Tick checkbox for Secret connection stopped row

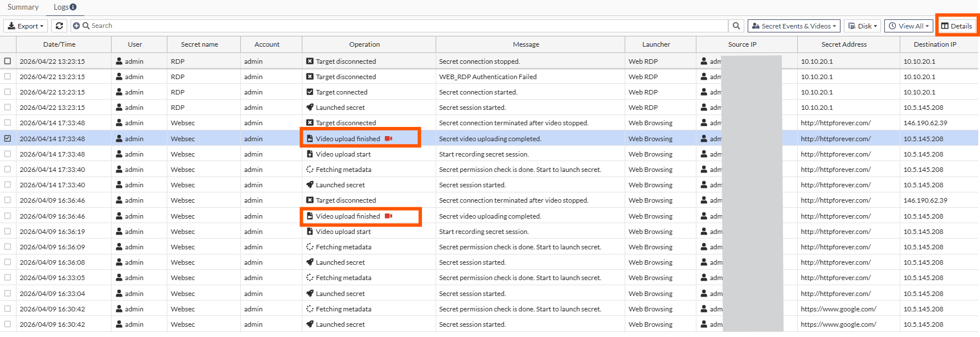[7, 61]
